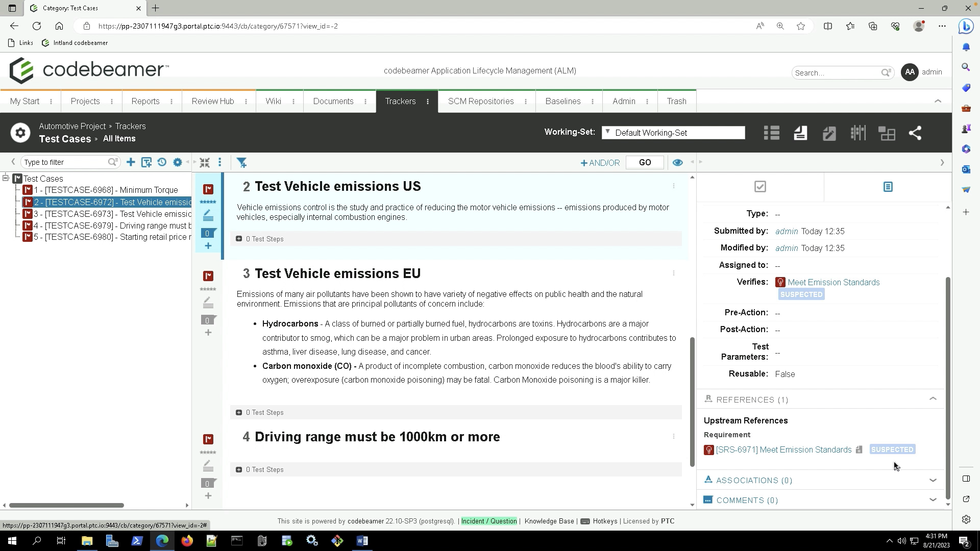Click the tracker settings gear icon in header
Viewport: 980px width, 551px height.
pos(20,133)
